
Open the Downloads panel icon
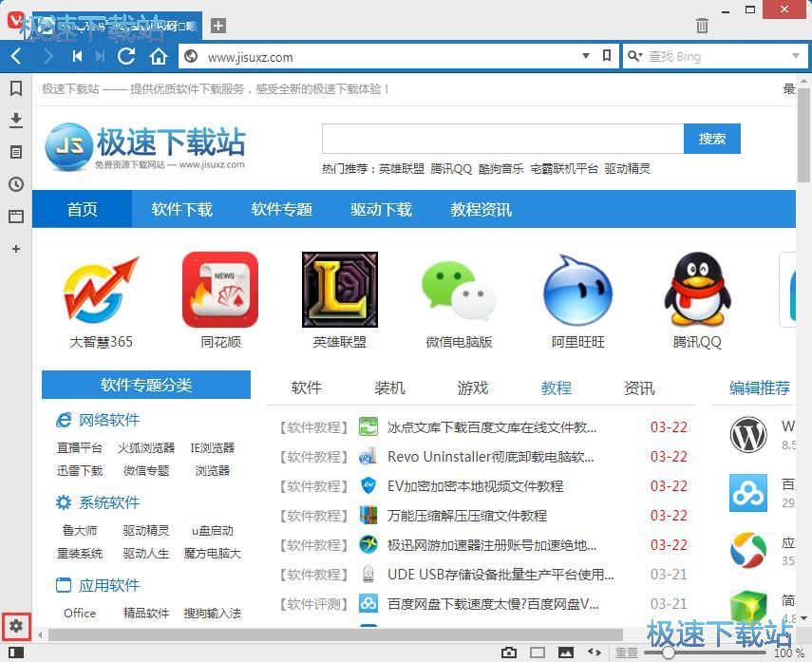pyautogui.click(x=16, y=121)
